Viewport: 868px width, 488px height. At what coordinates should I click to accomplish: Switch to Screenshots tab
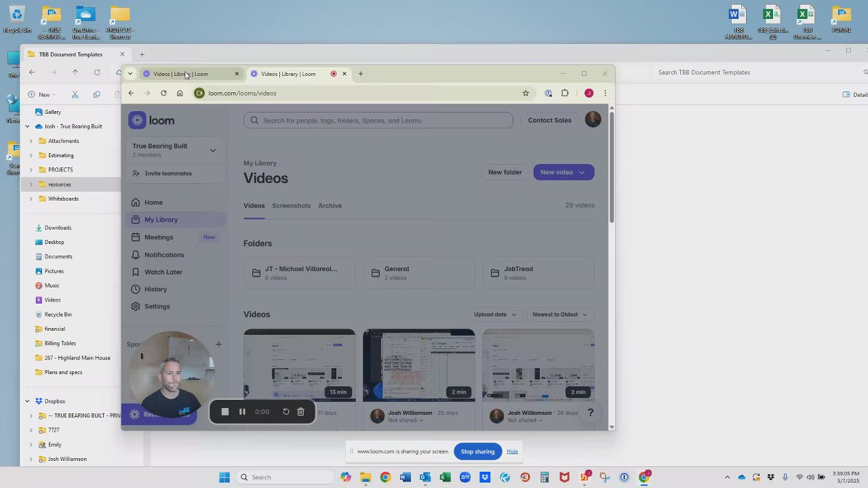[x=292, y=206]
